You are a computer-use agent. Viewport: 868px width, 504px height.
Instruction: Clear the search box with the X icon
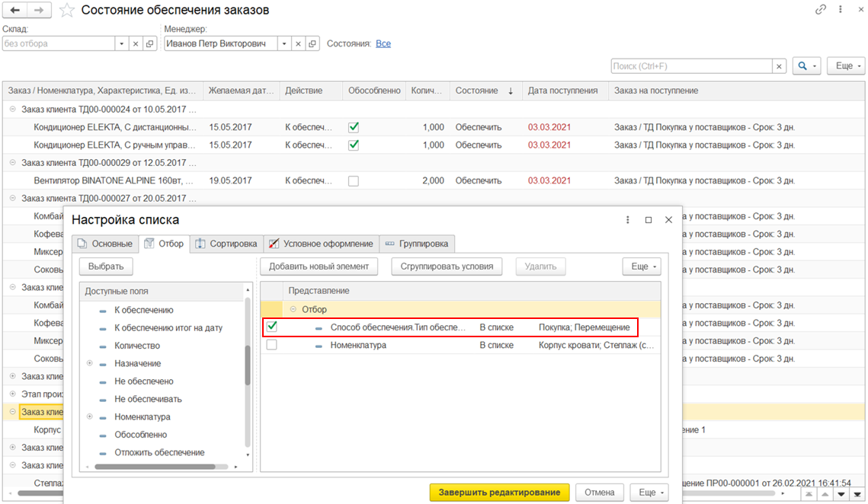coord(779,67)
